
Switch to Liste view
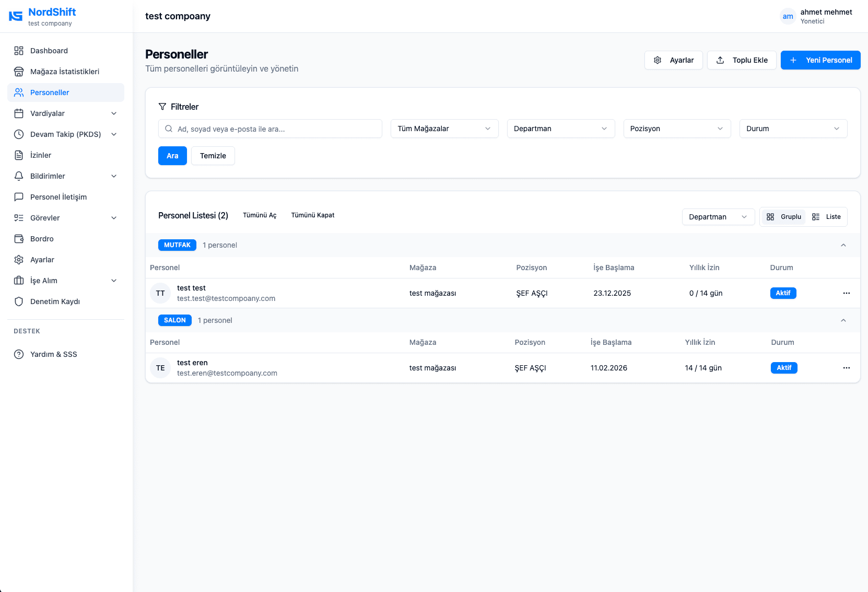827,217
